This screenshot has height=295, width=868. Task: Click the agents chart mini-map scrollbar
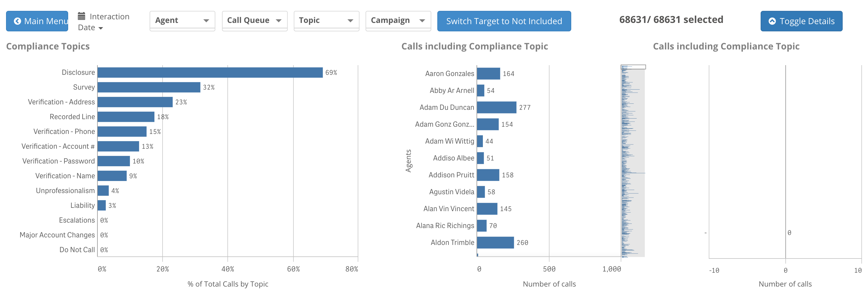pyautogui.click(x=632, y=161)
